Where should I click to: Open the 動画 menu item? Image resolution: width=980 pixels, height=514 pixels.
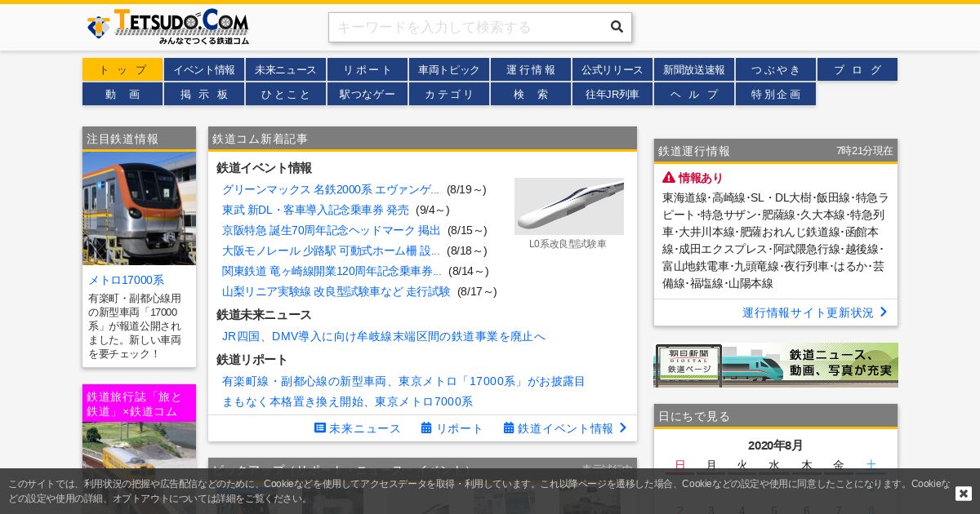(x=122, y=94)
